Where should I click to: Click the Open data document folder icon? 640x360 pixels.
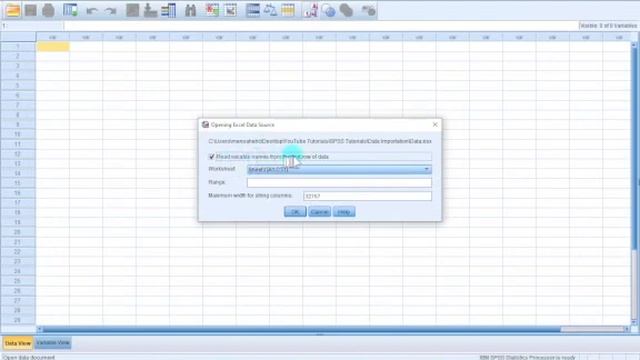13,10
